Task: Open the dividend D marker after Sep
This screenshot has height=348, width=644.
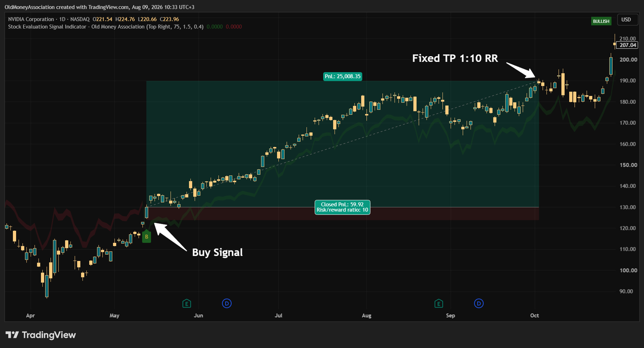Action: point(479,303)
